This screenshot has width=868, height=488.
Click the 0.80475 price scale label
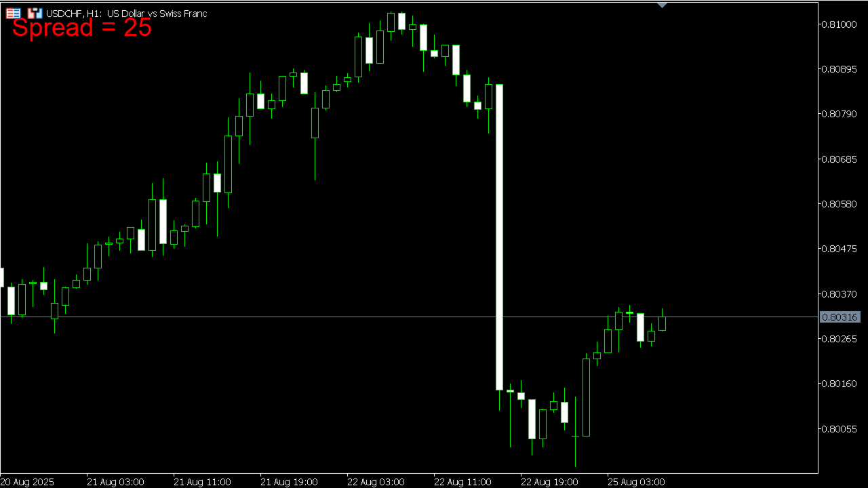click(x=840, y=249)
